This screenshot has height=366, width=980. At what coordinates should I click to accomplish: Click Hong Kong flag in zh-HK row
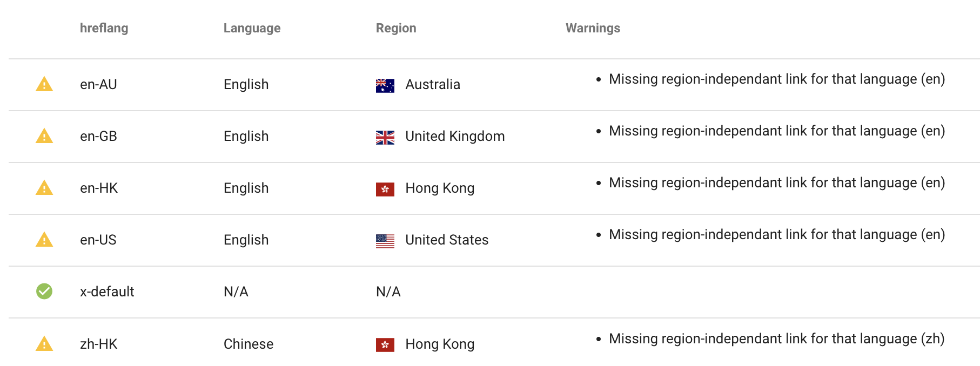[385, 345]
